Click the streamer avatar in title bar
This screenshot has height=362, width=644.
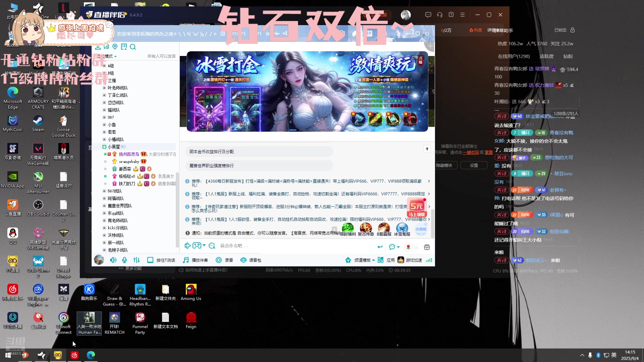tap(406, 15)
